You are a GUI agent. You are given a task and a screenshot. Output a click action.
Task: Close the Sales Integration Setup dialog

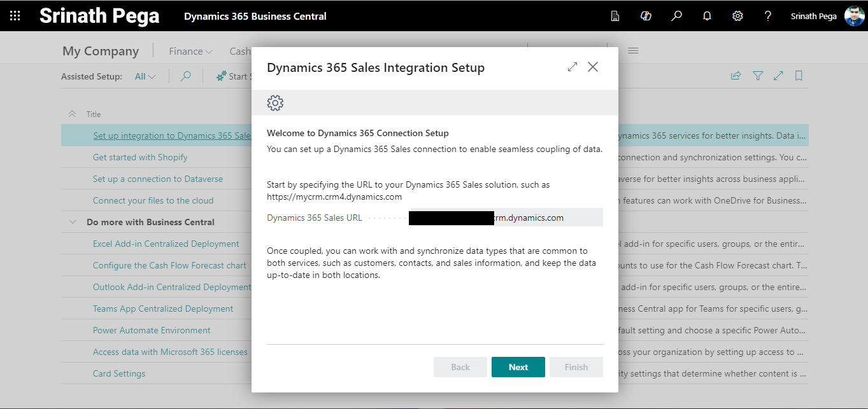click(593, 67)
